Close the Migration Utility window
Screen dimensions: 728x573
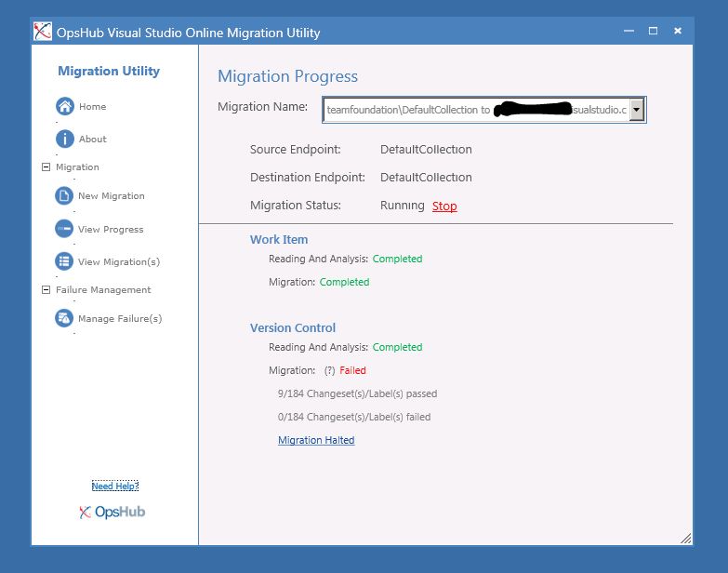(x=678, y=31)
